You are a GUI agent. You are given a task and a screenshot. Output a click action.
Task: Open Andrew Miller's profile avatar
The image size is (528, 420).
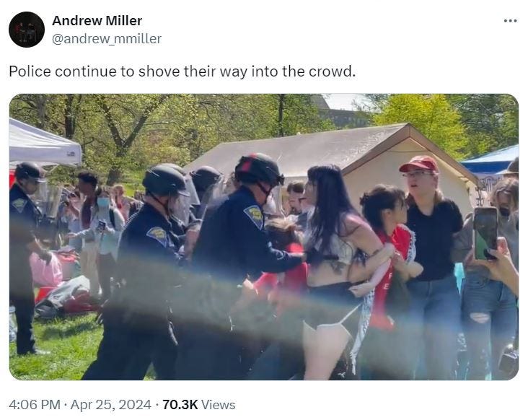27,30
